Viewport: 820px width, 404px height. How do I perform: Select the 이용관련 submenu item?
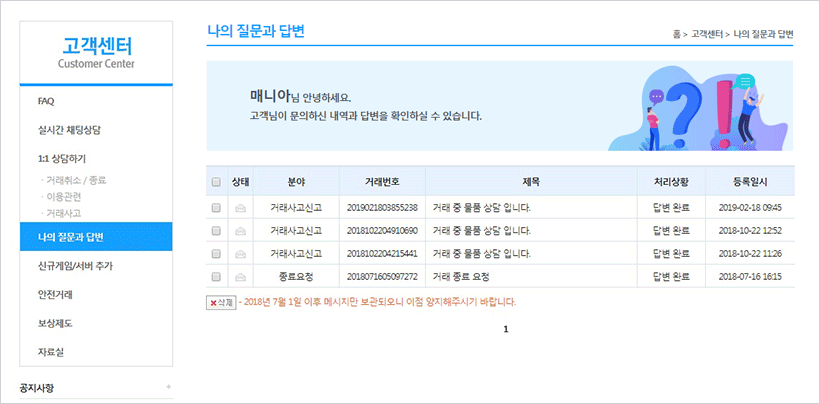(66, 197)
